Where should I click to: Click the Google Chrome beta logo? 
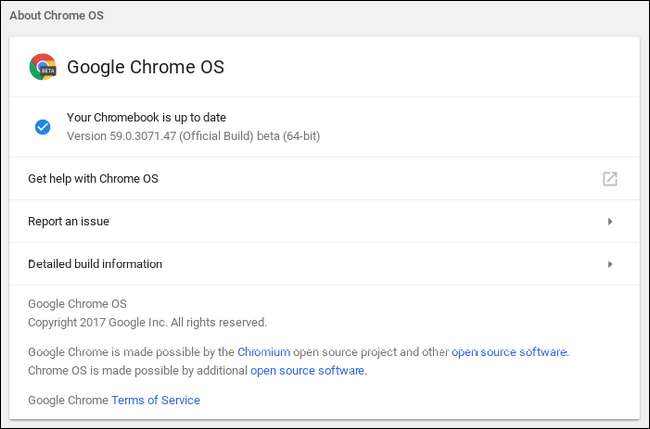tap(43, 67)
